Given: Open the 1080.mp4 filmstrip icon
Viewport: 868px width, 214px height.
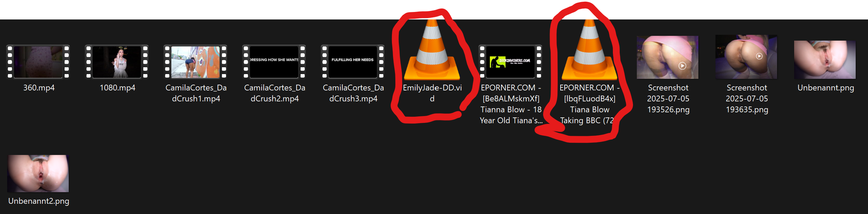Looking at the screenshot, I should (x=117, y=62).
